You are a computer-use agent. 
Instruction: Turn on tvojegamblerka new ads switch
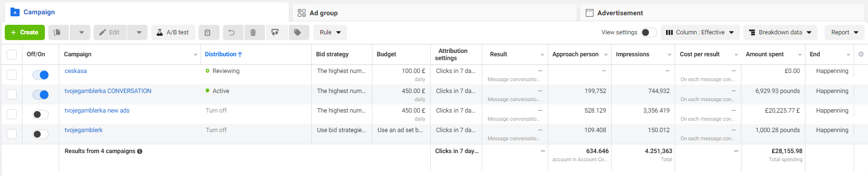tap(41, 114)
